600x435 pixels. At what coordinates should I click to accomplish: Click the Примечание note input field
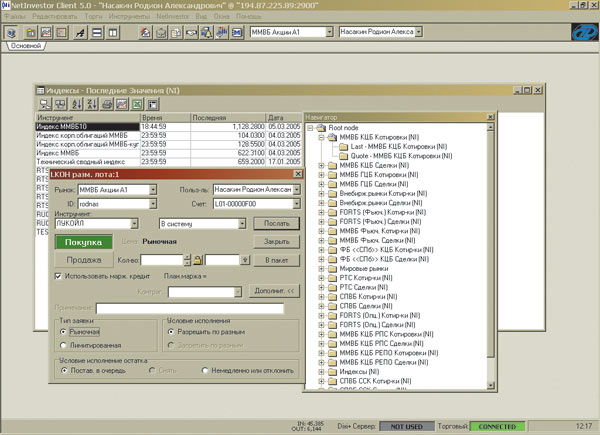(190, 308)
